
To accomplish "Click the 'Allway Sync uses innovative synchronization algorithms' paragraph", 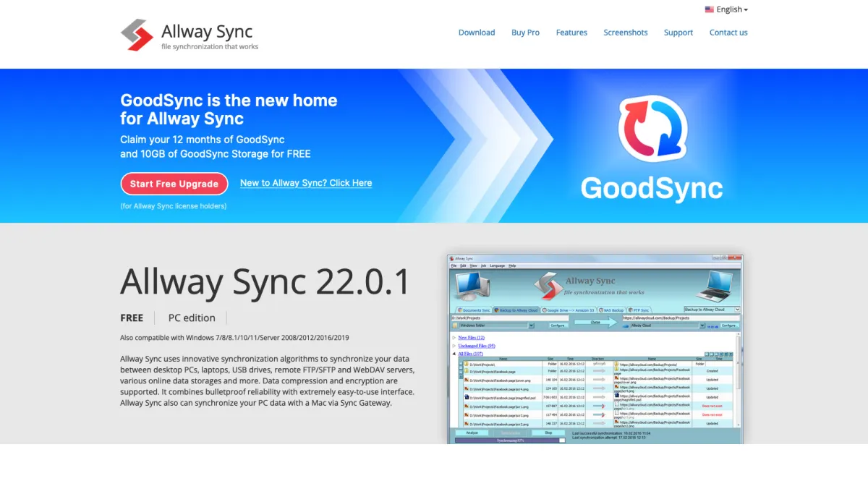I will point(267,380).
